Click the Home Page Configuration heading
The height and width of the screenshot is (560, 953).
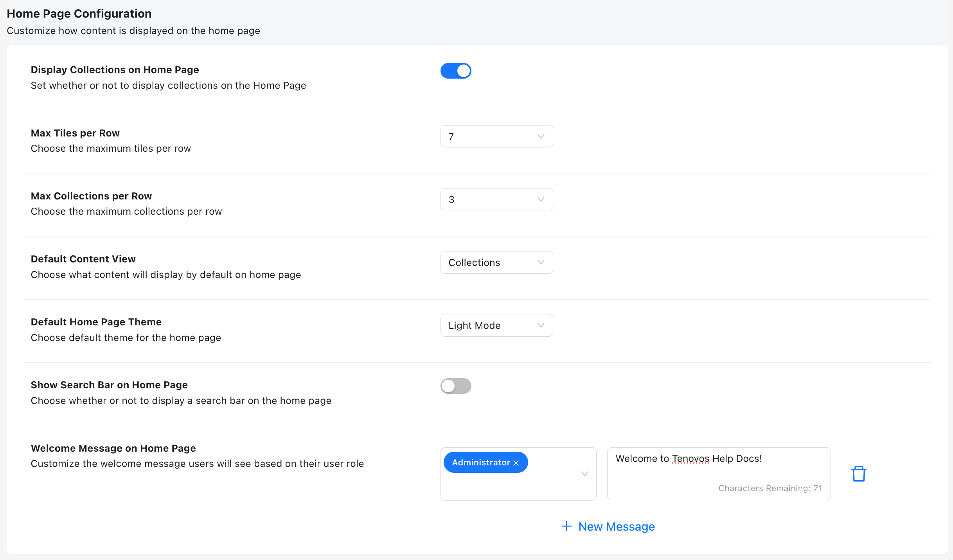click(79, 14)
